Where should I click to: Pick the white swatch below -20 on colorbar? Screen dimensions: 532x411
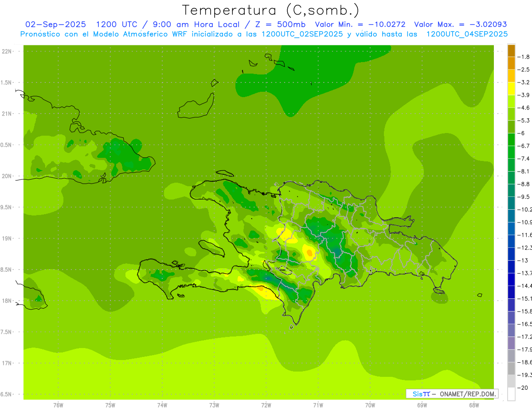[x=511, y=394]
